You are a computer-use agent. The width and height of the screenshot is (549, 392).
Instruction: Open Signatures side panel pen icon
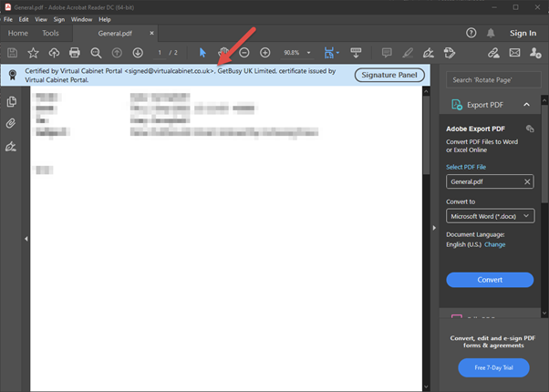[11, 146]
